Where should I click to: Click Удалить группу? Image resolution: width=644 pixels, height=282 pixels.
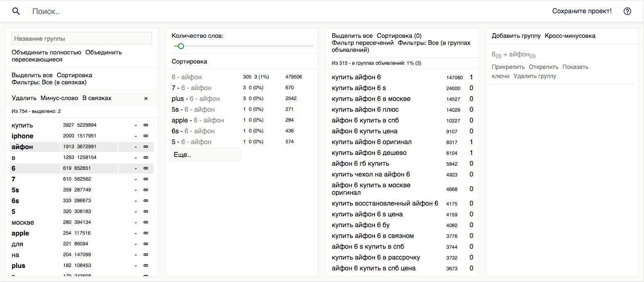(535, 76)
